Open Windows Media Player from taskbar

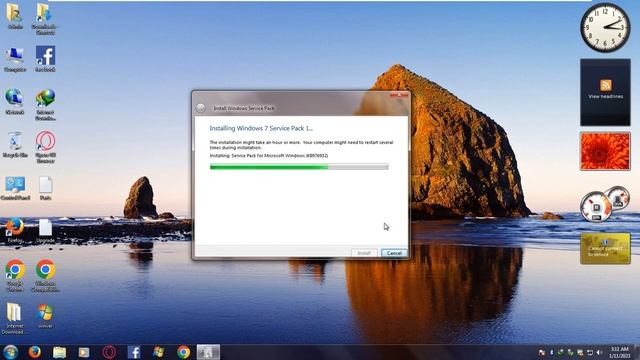[84, 352]
